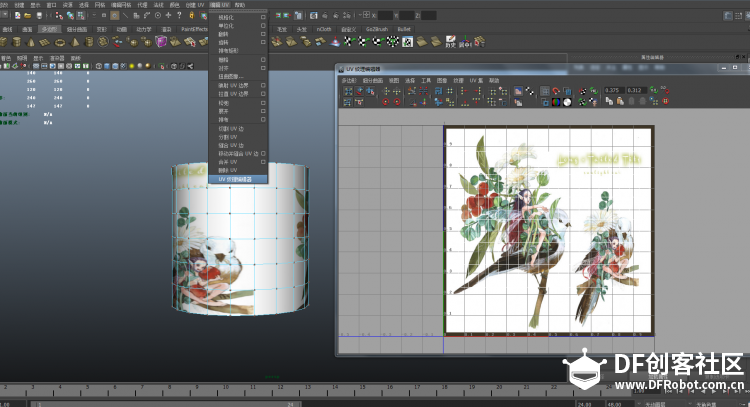Click the textured cylinder in the viewport
Image resolution: width=750 pixels, height=407 pixels.
(240, 239)
